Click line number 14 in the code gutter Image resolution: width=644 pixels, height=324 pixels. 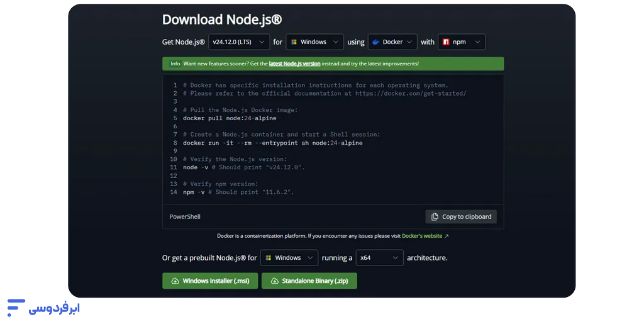(174, 192)
